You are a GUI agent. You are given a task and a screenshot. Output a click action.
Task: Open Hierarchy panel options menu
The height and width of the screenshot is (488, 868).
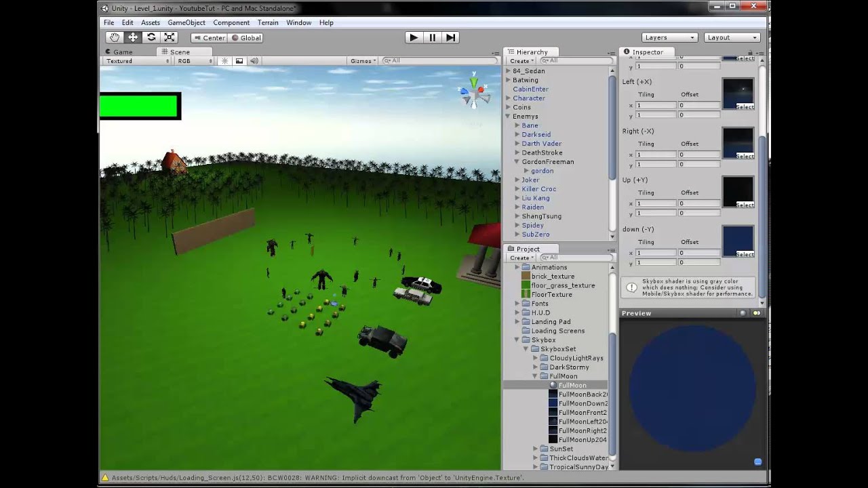[612, 52]
